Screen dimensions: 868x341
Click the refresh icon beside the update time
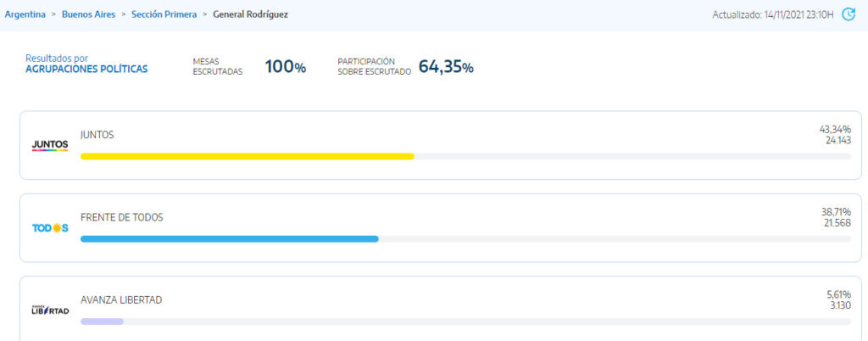click(x=848, y=14)
